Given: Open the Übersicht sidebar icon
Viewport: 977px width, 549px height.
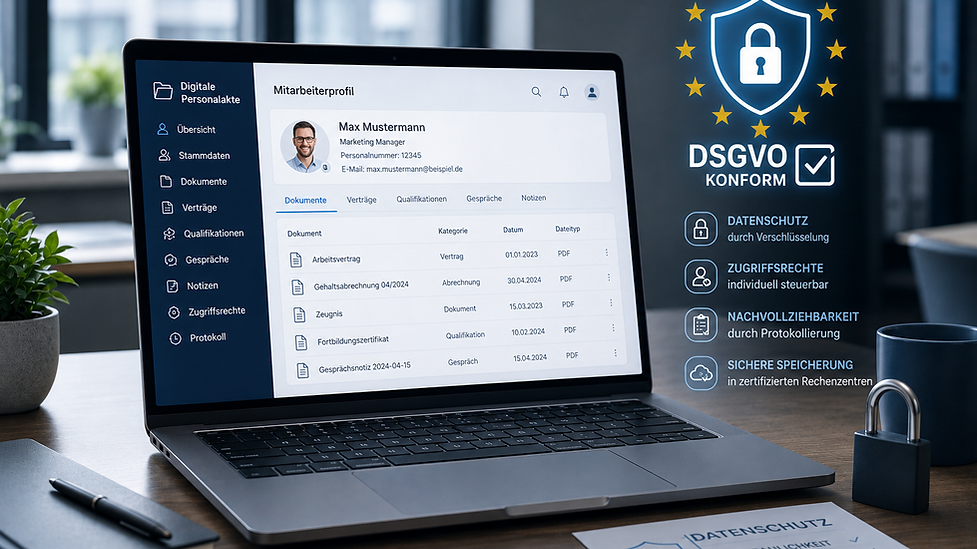Looking at the screenshot, I should 163,129.
